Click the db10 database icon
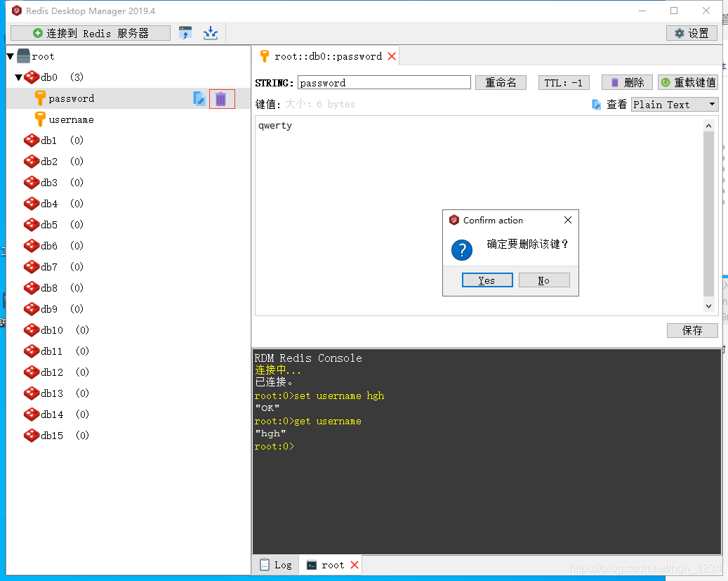The image size is (728, 581). click(x=32, y=330)
